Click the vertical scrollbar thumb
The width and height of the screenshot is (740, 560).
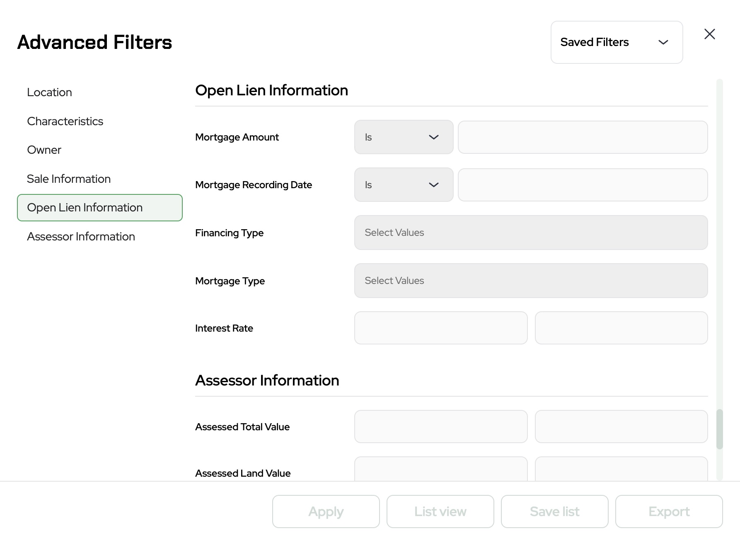point(719,429)
